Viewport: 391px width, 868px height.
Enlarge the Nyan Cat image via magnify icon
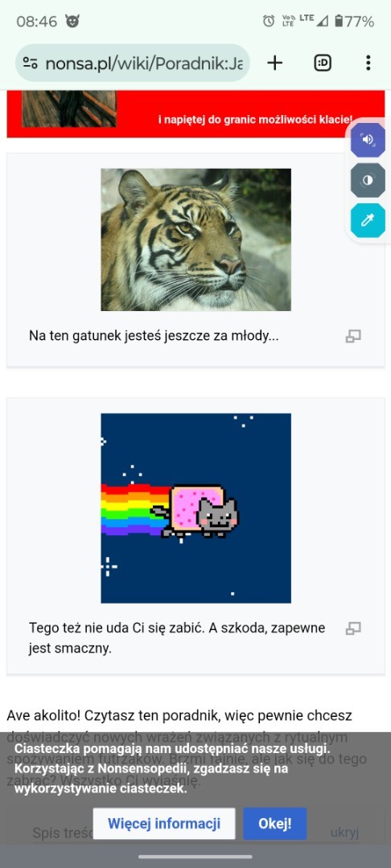point(353,628)
